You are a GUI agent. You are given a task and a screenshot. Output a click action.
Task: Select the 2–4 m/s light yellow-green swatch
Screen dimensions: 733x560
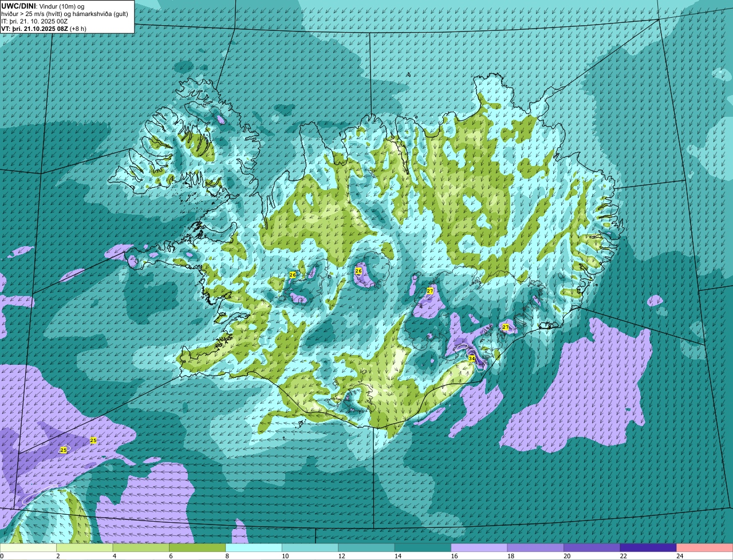click(85, 547)
